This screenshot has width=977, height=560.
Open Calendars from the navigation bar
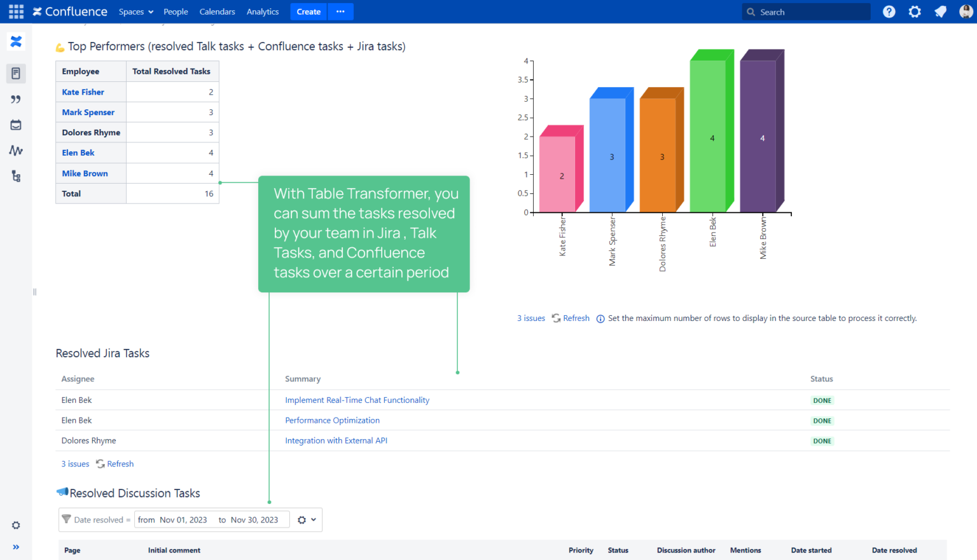click(217, 11)
